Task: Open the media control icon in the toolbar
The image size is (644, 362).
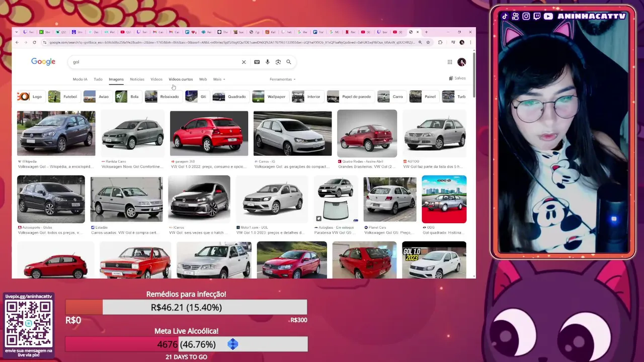Action: [453, 42]
